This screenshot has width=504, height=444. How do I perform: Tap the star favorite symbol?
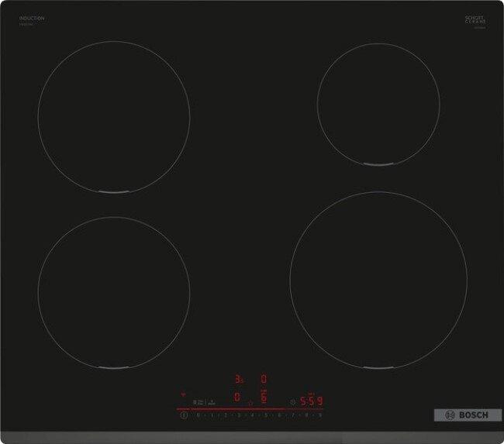(x=250, y=402)
